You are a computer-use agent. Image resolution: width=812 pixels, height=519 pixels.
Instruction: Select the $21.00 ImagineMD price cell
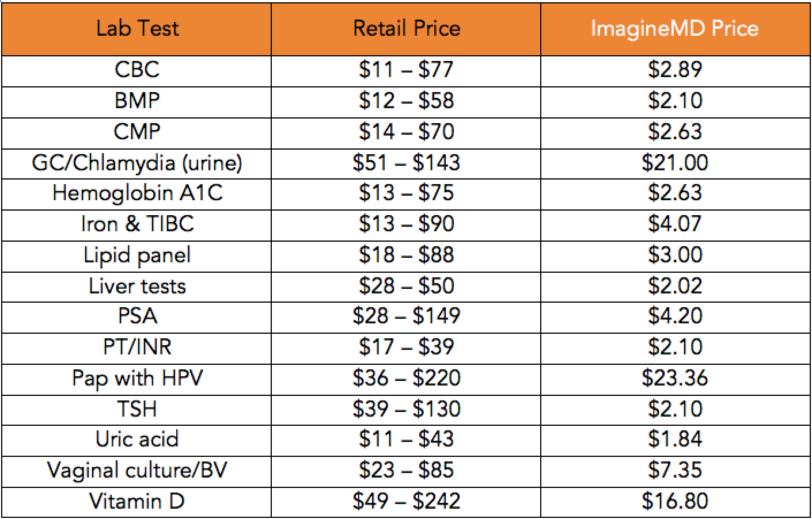(675, 164)
